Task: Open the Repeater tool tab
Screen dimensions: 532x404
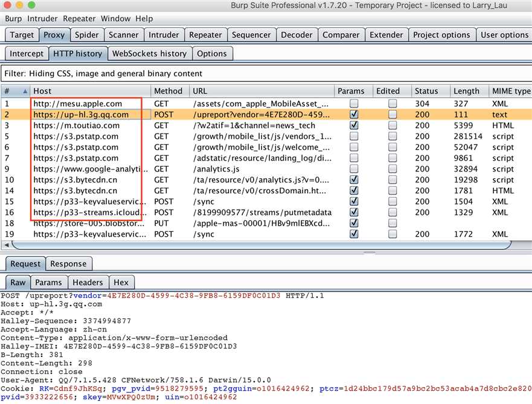Action: (x=205, y=35)
